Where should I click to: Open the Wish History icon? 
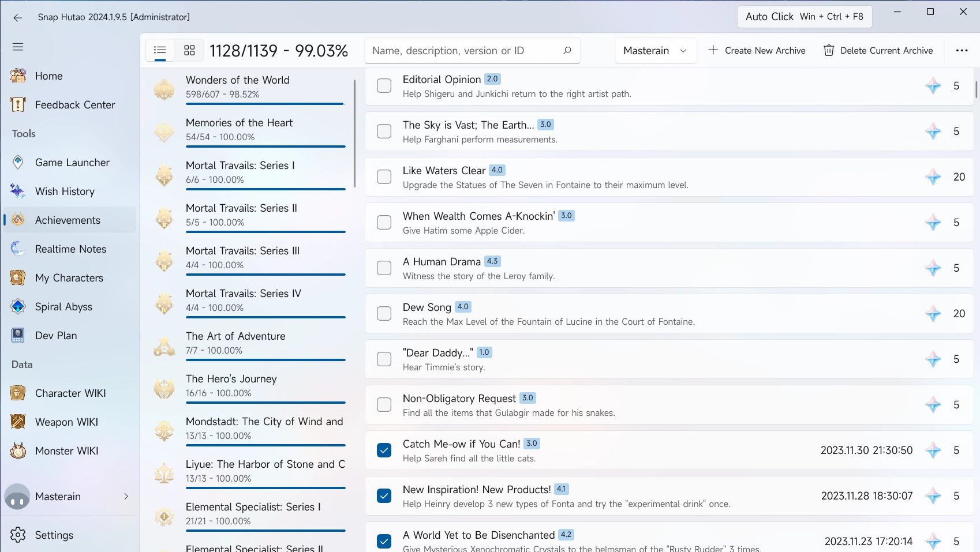pyautogui.click(x=18, y=191)
